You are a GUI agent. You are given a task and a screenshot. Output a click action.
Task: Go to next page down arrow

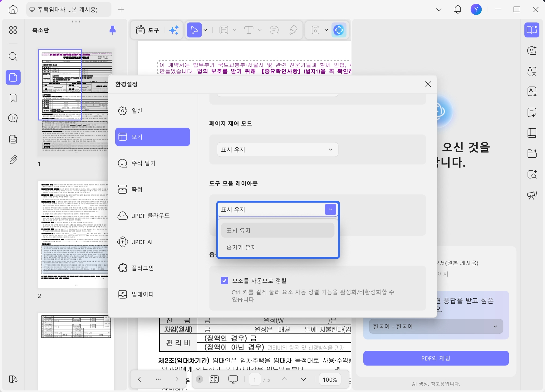point(303,380)
